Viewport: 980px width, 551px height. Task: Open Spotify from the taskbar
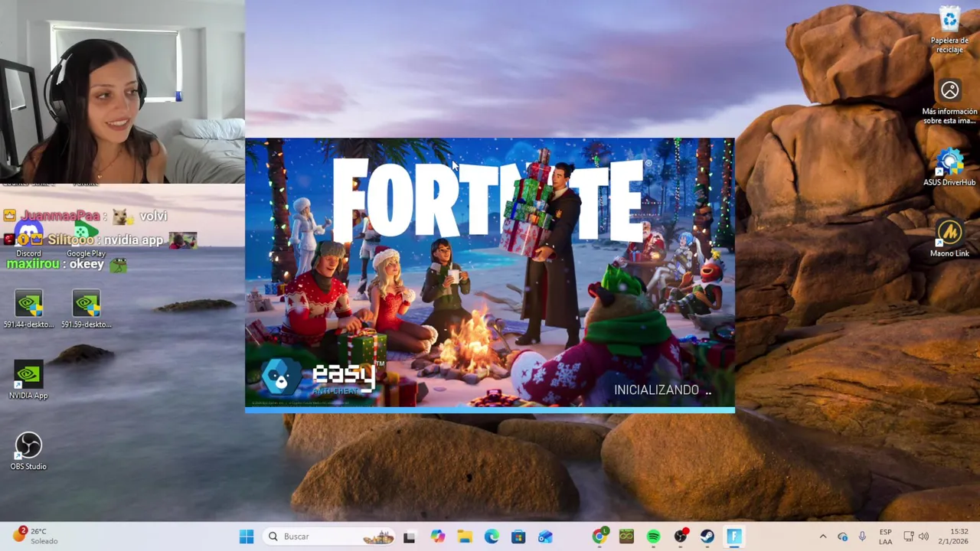653,536
